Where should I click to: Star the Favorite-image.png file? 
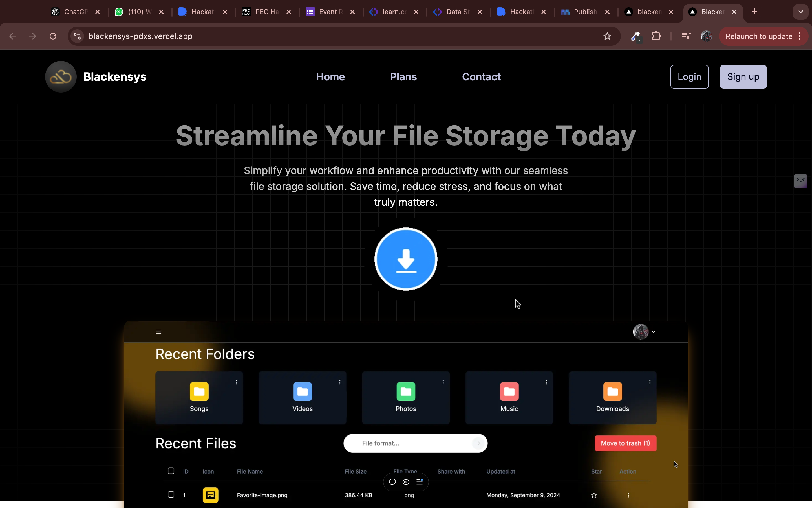pyautogui.click(x=594, y=495)
